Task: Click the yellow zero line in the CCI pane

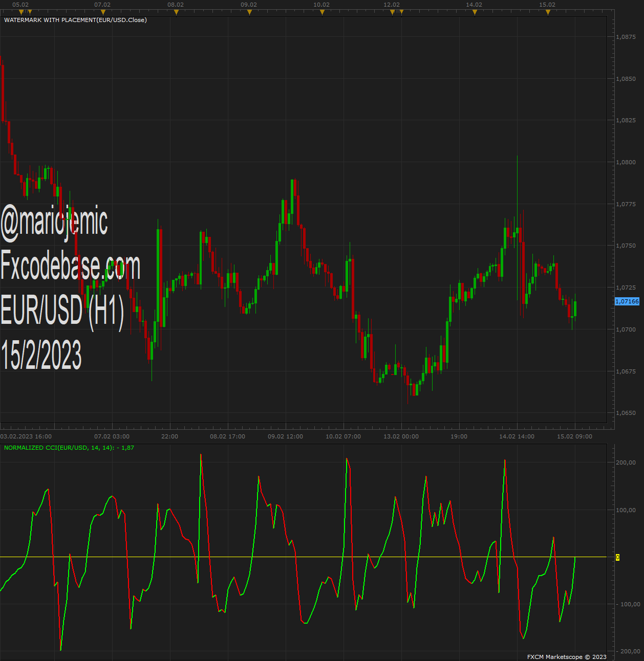Action: click(303, 557)
